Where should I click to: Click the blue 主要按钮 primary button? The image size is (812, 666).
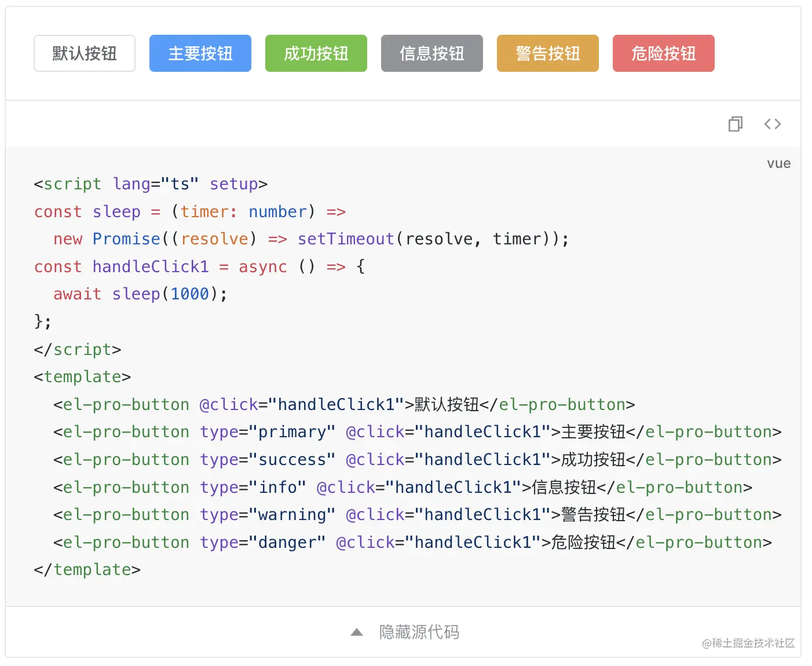(x=200, y=53)
